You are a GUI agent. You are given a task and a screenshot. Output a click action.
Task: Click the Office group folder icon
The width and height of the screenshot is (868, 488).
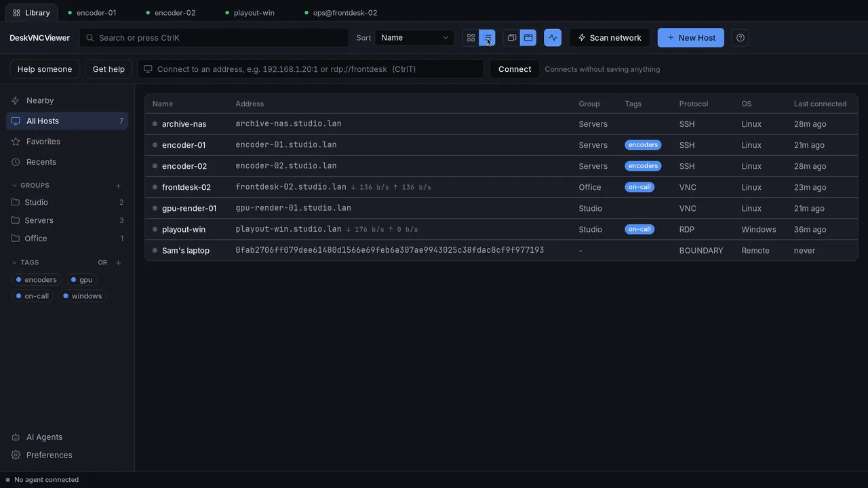[16, 239]
